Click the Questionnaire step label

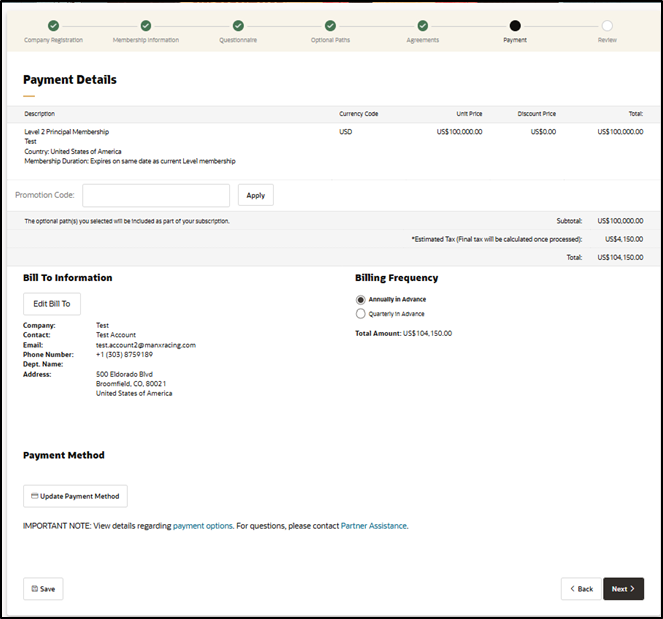coord(238,40)
